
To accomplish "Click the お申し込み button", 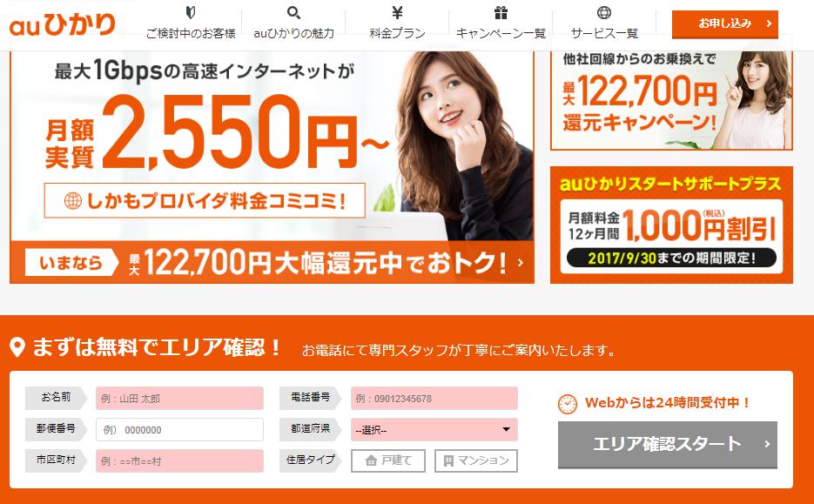I will [724, 24].
